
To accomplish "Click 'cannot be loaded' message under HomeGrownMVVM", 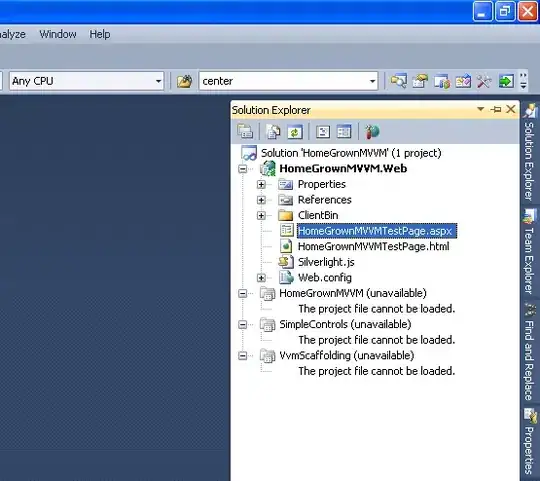I will [x=376, y=309].
